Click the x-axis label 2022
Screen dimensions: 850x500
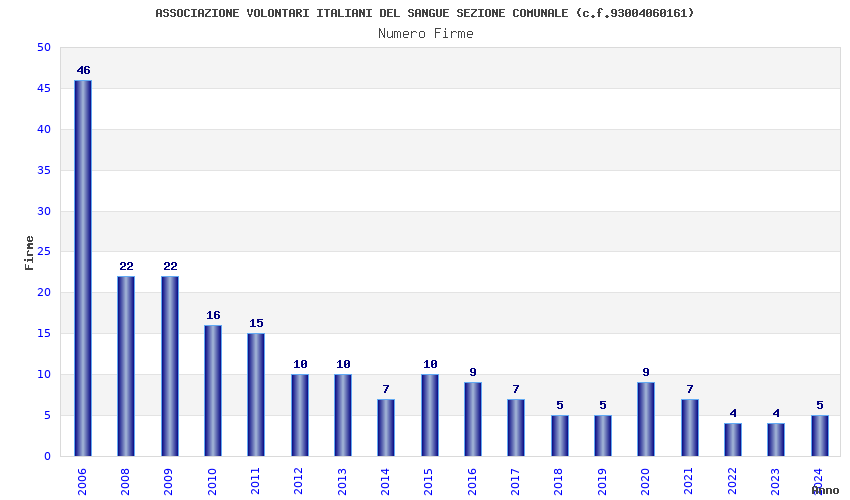732,482
